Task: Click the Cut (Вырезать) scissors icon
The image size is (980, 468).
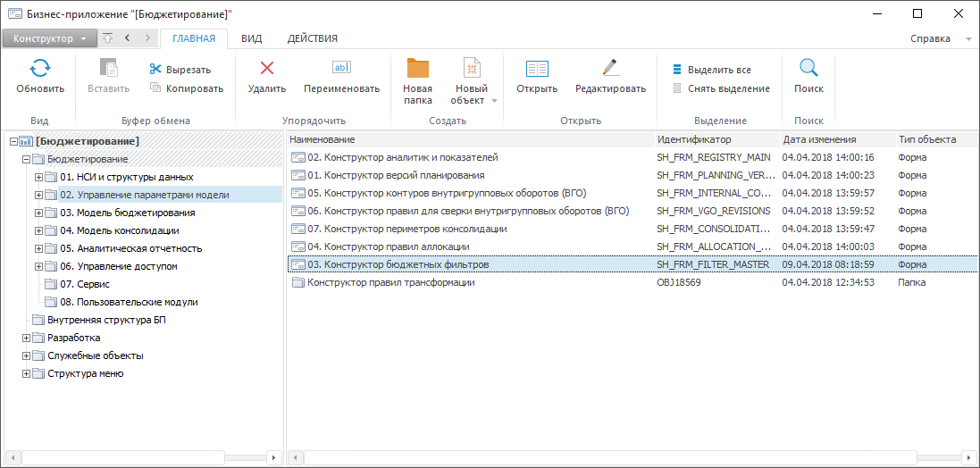Action: (155, 70)
